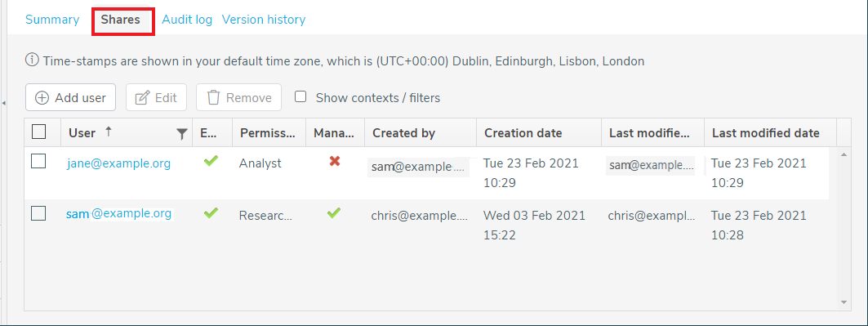The width and height of the screenshot is (868, 326).
Task: Click the left panel collapse arrow
Action: [4, 103]
